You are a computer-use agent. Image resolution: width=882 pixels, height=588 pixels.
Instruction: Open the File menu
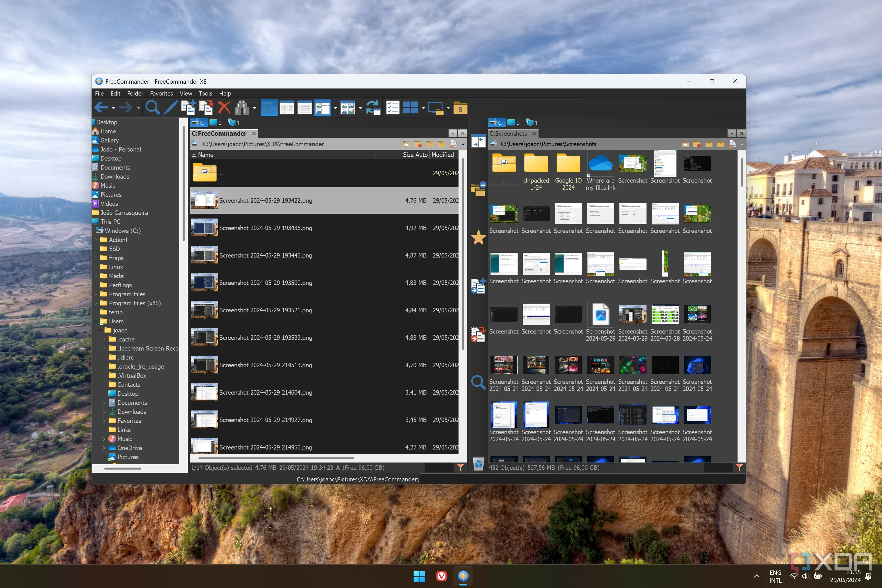100,93
